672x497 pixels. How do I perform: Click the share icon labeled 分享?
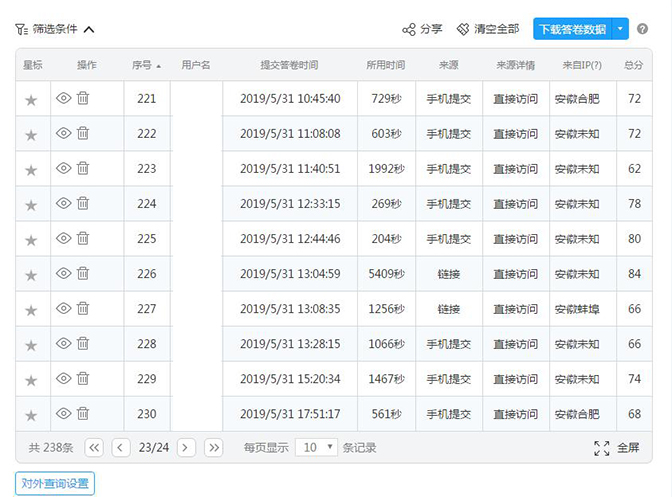click(x=408, y=29)
